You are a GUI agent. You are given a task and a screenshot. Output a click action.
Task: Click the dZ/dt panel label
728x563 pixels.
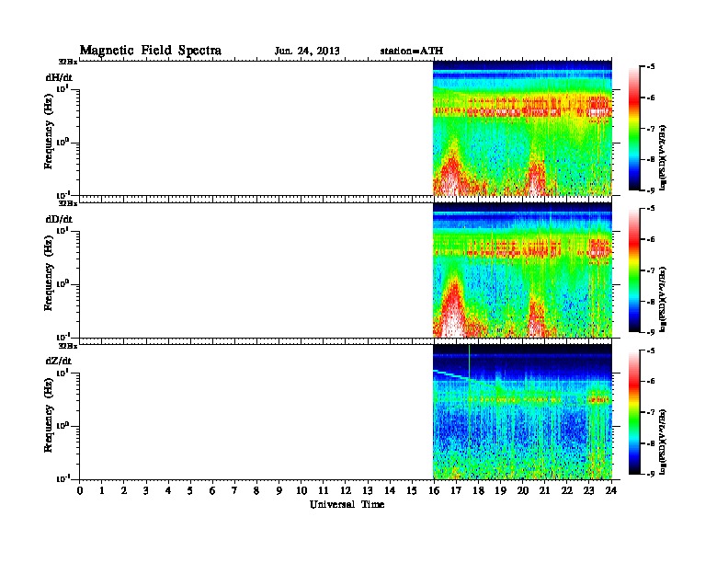click(x=59, y=361)
